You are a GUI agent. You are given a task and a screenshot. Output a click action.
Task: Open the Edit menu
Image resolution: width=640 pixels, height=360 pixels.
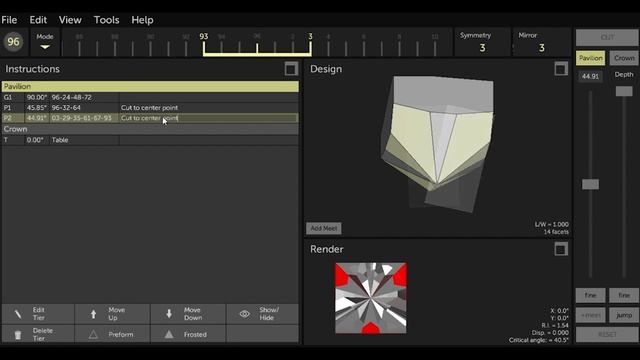click(38, 20)
